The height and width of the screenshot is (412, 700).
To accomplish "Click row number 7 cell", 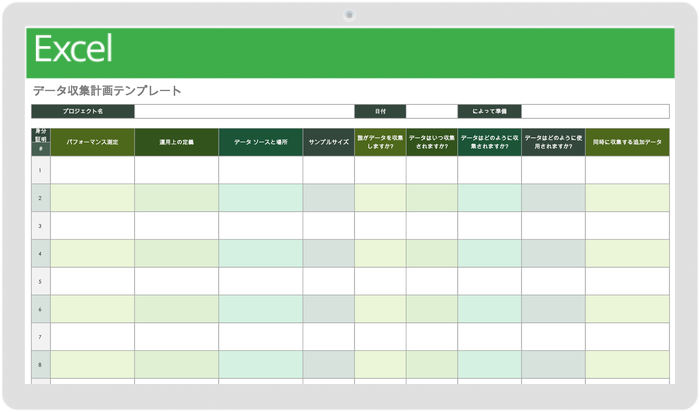I will pos(41,337).
